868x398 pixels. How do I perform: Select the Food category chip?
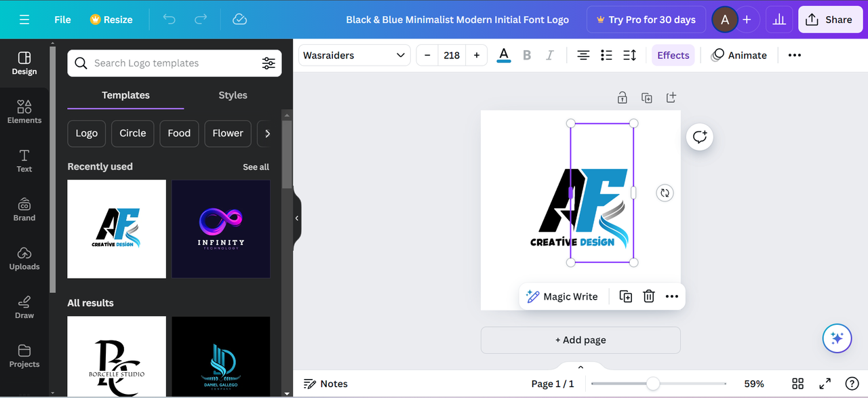point(179,134)
